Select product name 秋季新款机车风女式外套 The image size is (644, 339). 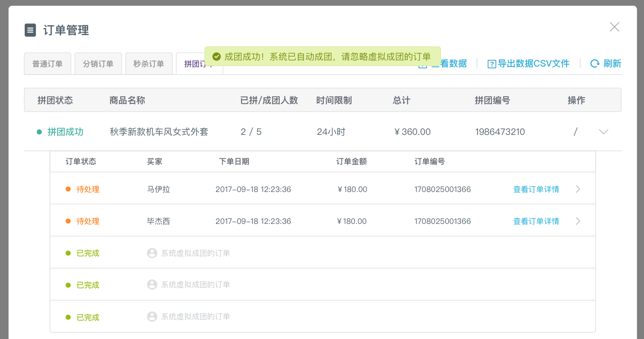click(x=159, y=132)
